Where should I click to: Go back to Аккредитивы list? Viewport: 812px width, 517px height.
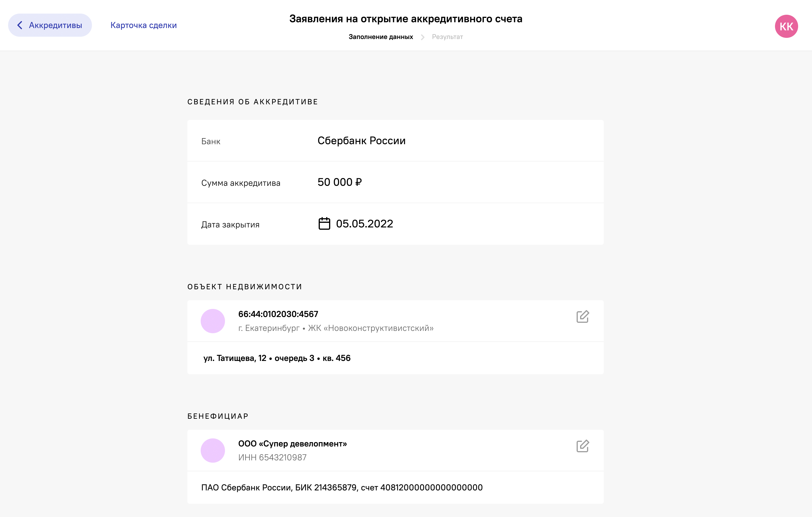50,25
